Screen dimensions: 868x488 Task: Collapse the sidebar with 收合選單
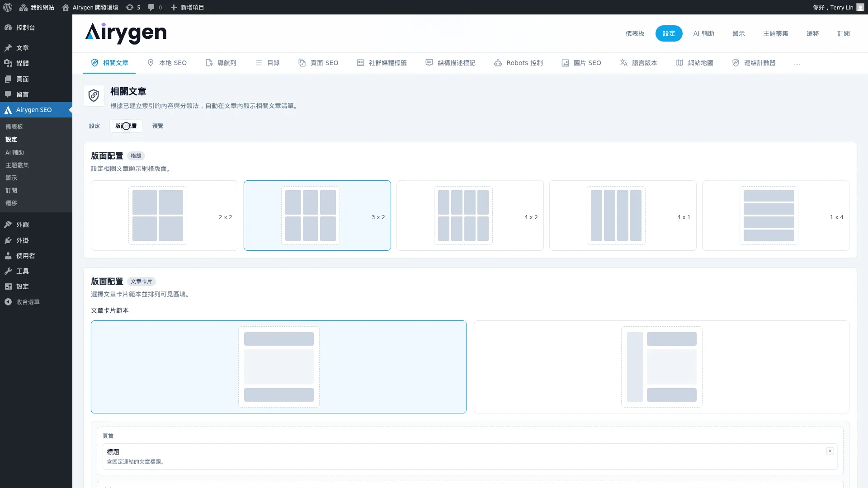point(36,302)
